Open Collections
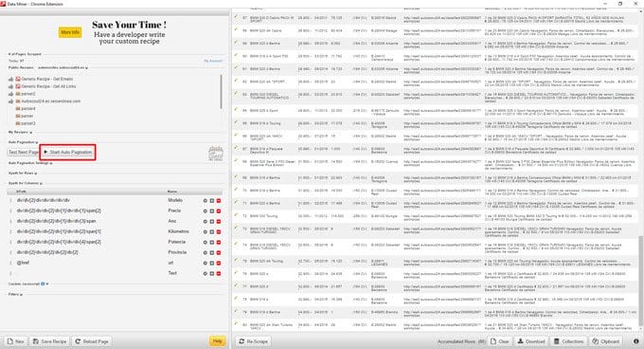The height and width of the screenshot is (349, 644). 569,341
